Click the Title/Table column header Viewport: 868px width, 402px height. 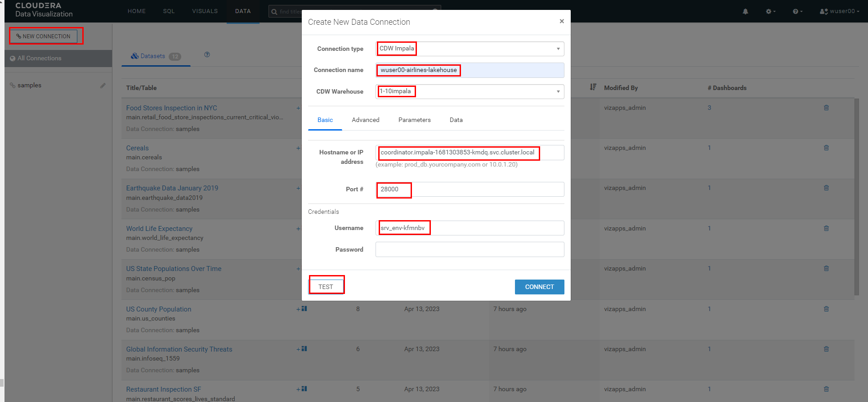141,88
